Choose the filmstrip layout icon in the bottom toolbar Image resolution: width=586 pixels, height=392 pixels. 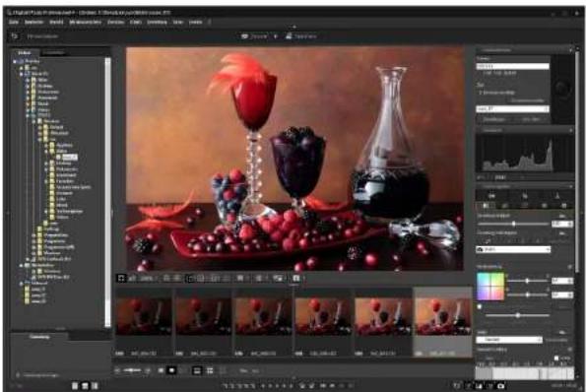click(x=197, y=370)
